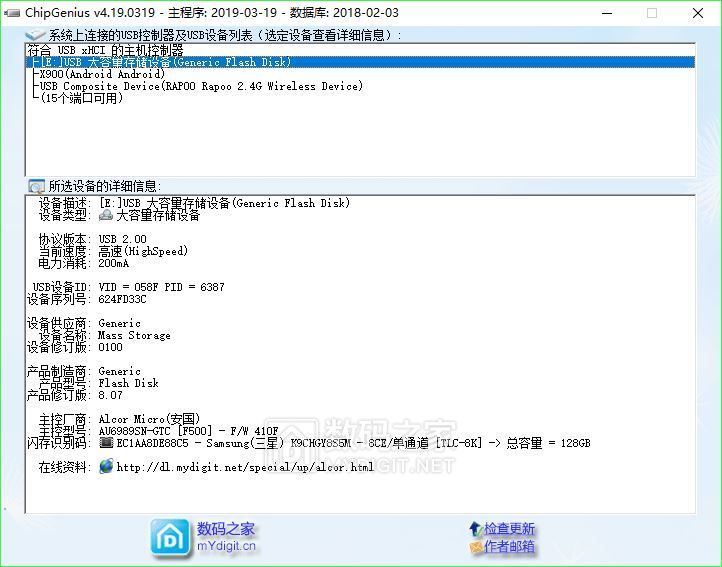Click the device vendor value Generic
This screenshot has width=722, height=567.
[x=119, y=323]
